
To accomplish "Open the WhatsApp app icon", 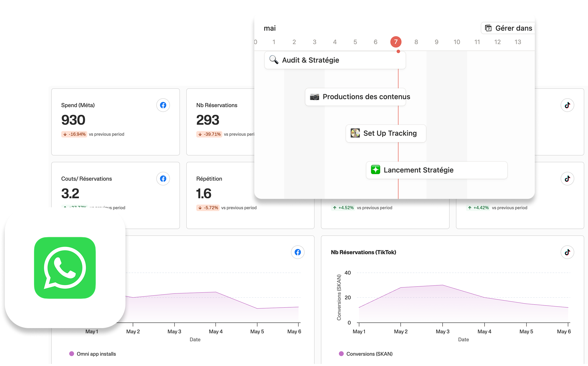I will point(65,268).
